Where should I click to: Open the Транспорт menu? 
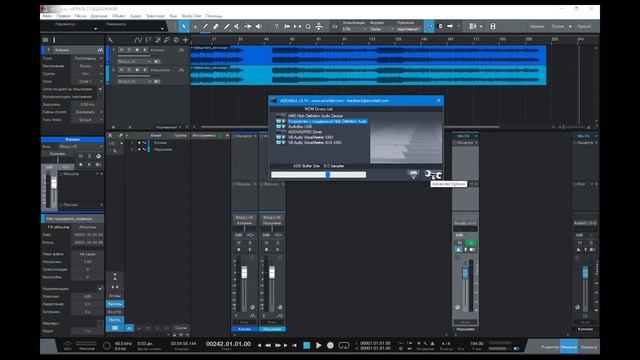click(156, 16)
